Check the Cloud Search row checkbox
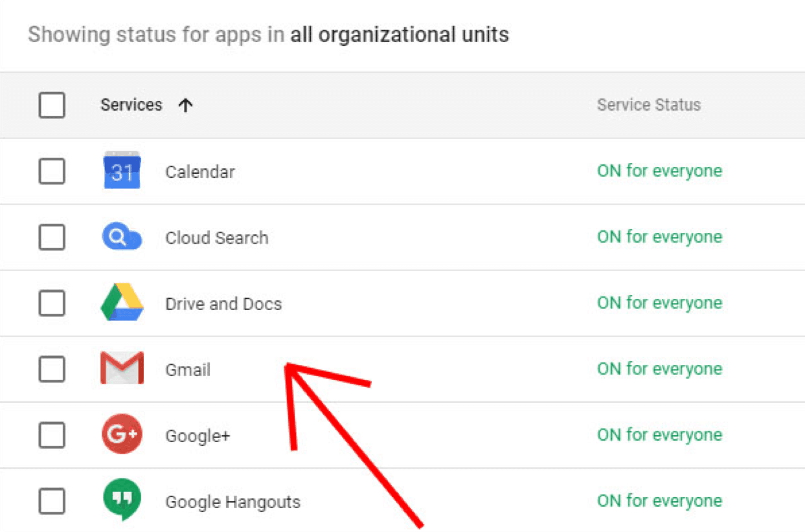The image size is (805, 532). tap(52, 238)
